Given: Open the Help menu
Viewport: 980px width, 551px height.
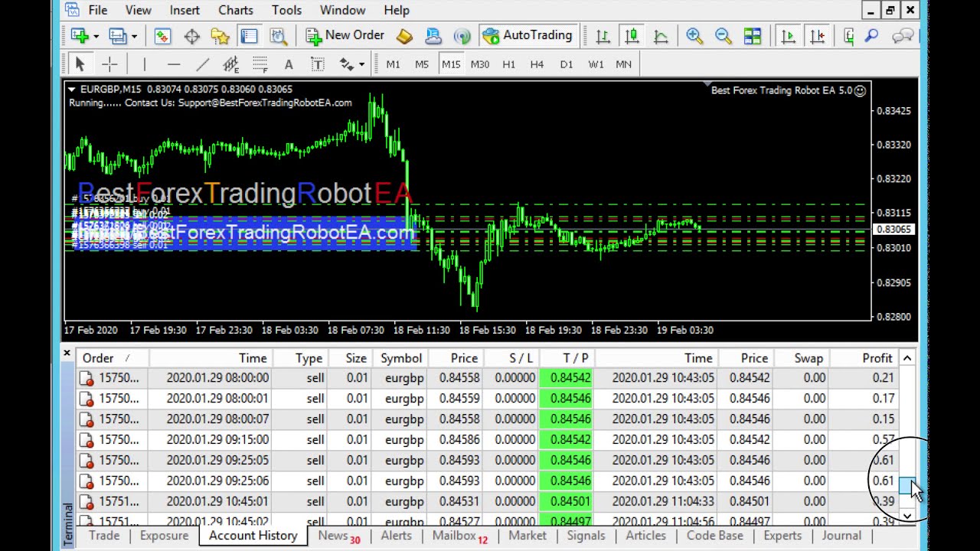Looking at the screenshot, I should tap(397, 10).
